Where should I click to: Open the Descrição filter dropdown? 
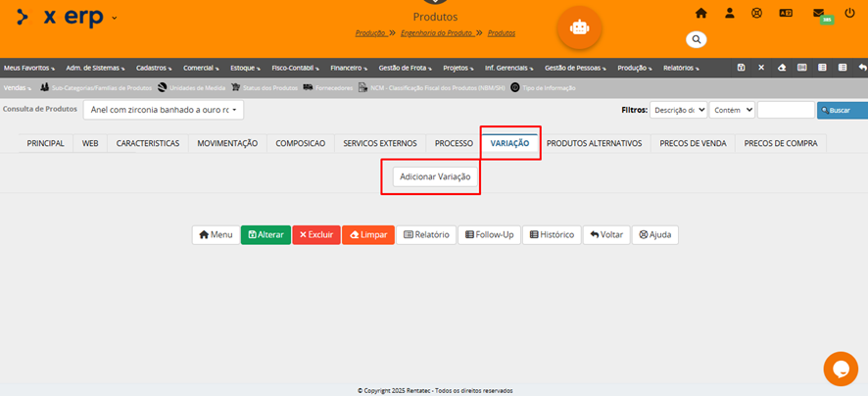point(678,111)
